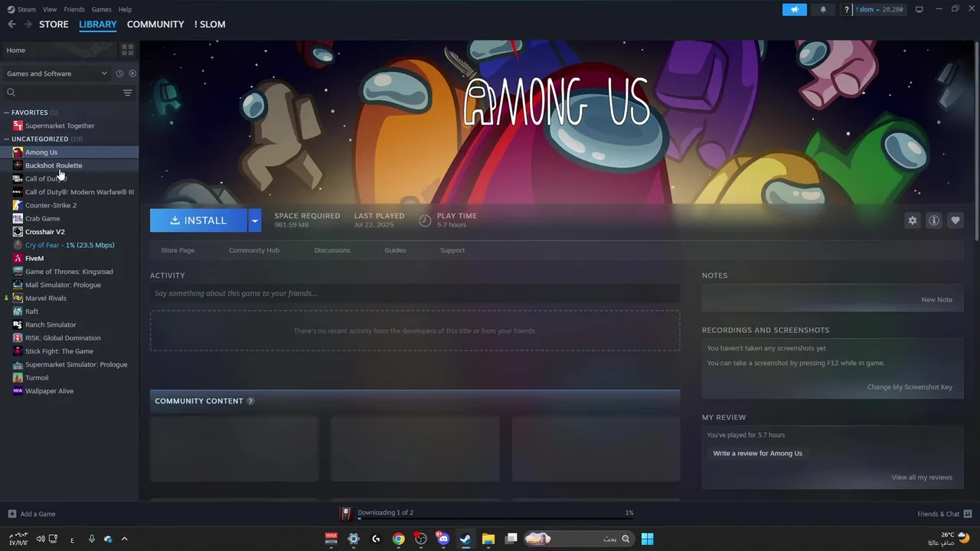Viewport: 980px width, 551px height.
Task: Open Friends & Chat
Action: click(x=944, y=514)
